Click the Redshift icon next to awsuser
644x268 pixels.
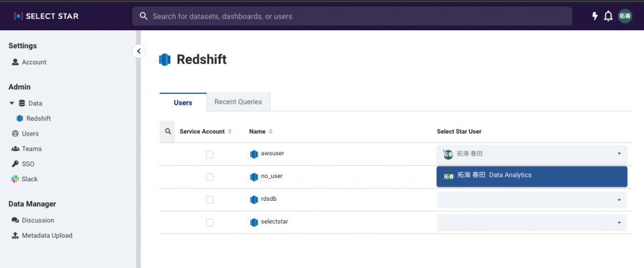(254, 154)
